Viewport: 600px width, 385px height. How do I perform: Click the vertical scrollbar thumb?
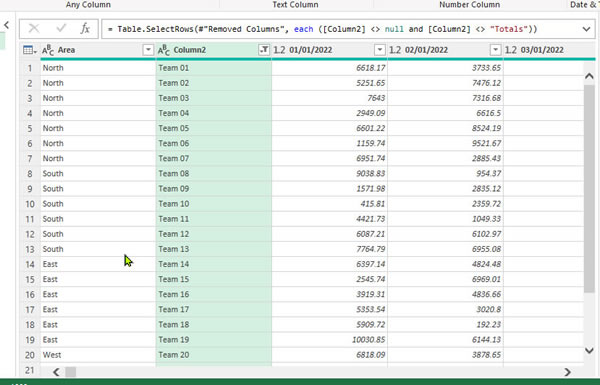589,189
